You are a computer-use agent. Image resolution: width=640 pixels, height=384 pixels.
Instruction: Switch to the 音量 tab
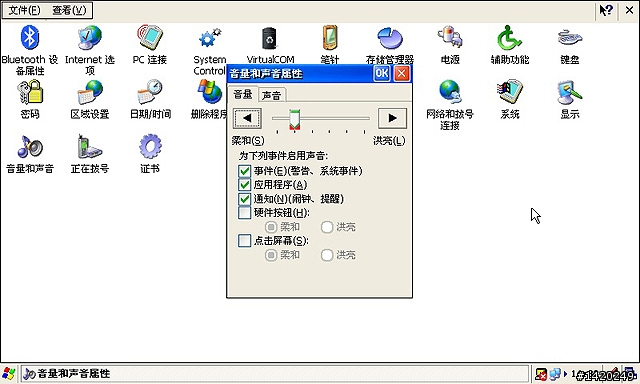tap(243, 94)
